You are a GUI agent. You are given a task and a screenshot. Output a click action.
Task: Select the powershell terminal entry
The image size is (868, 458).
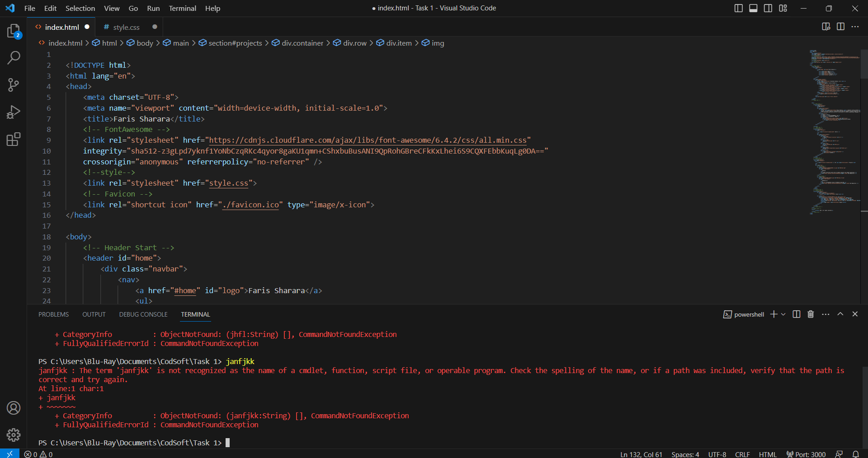[744, 314]
